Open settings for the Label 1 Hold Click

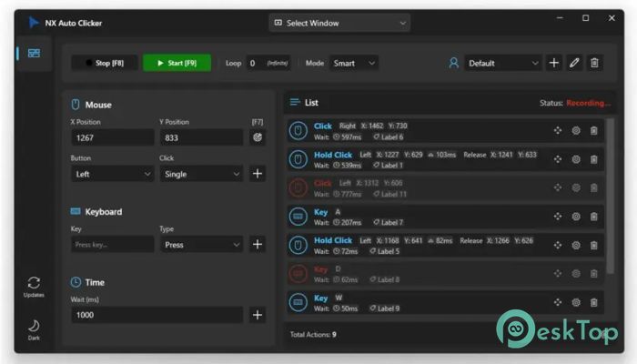point(576,159)
